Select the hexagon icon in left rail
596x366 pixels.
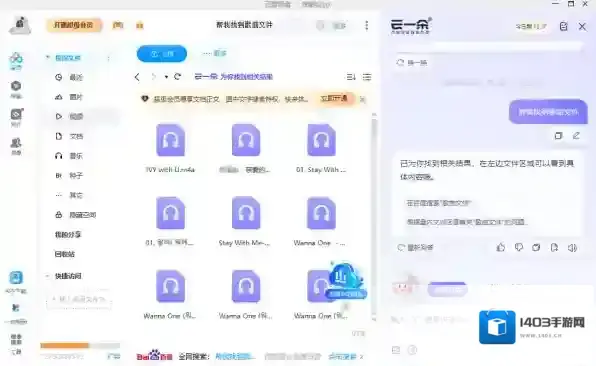click(16, 89)
